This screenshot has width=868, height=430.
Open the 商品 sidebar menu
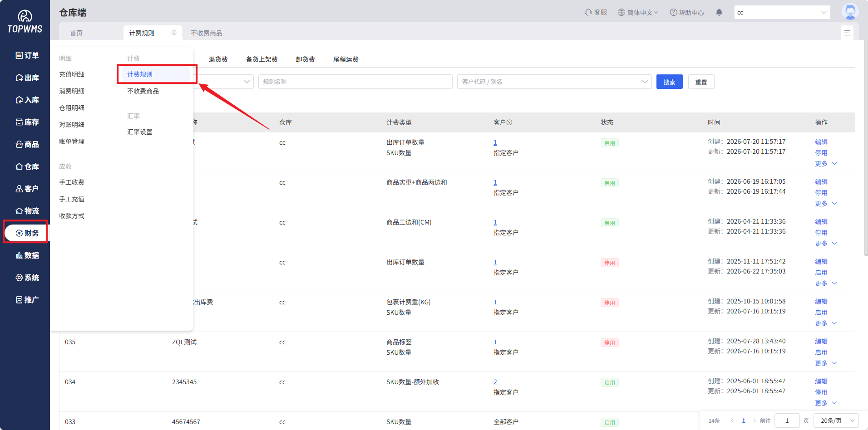[27, 144]
